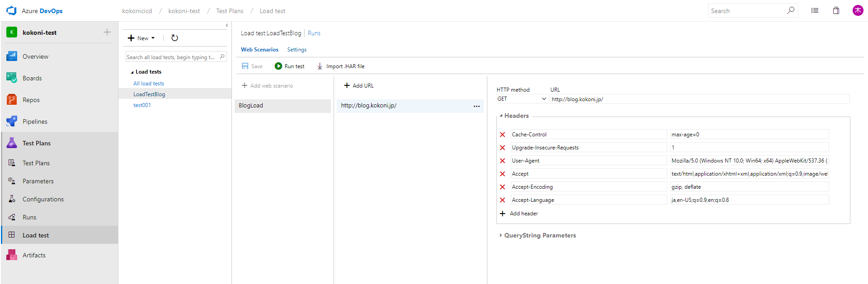
Task: Open the Boards sidebar icon
Action: 12,78
